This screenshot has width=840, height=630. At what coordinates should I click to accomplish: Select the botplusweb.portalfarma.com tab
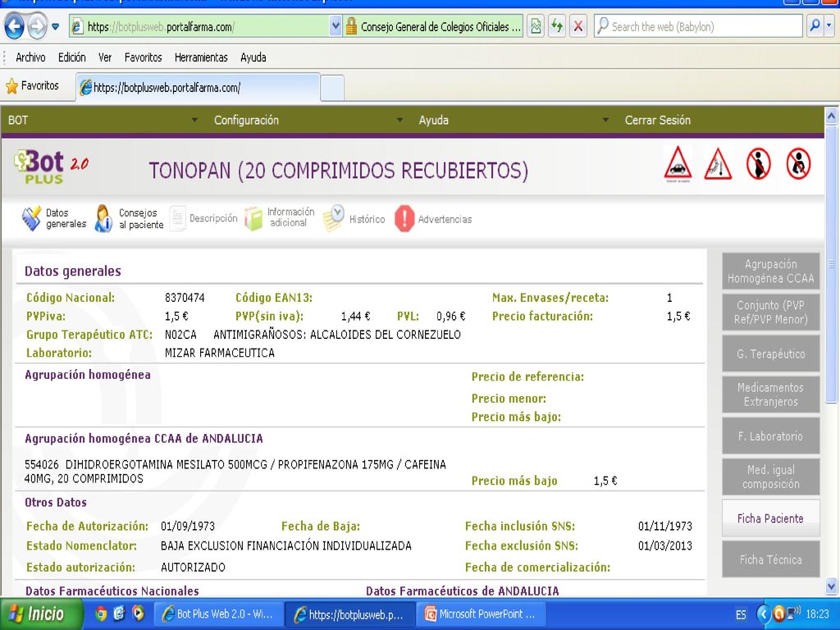pyautogui.click(x=199, y=87)
